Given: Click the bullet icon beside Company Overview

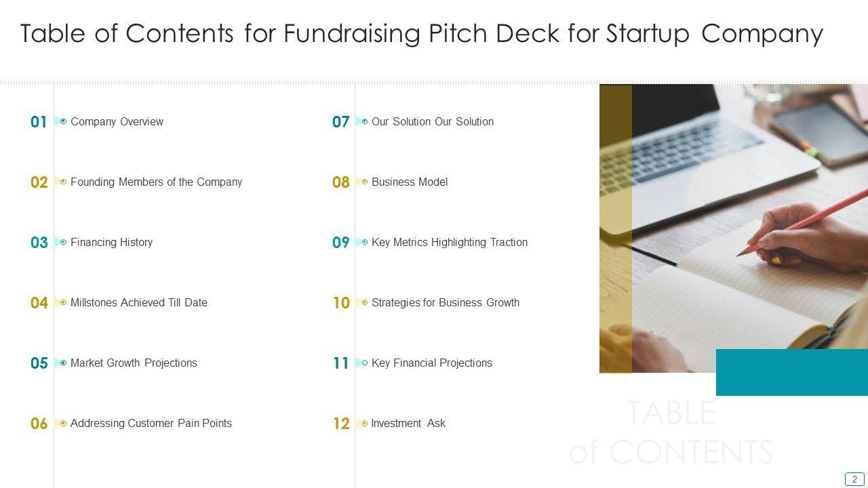Looking at the screenshot, I should point(63,121).
